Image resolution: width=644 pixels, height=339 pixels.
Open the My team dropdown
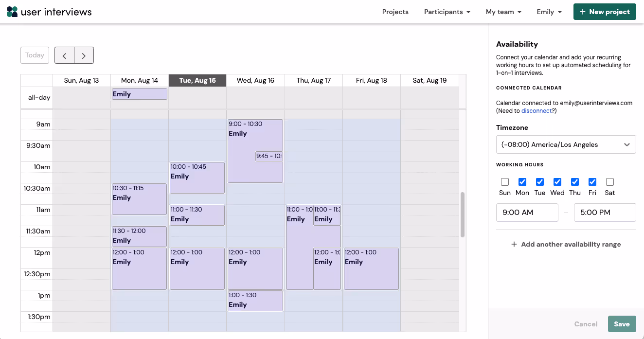[503, 12]
